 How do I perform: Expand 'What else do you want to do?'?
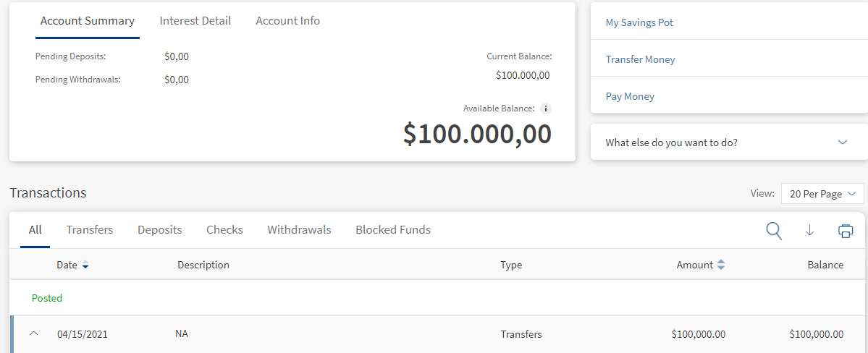[842, 143]
